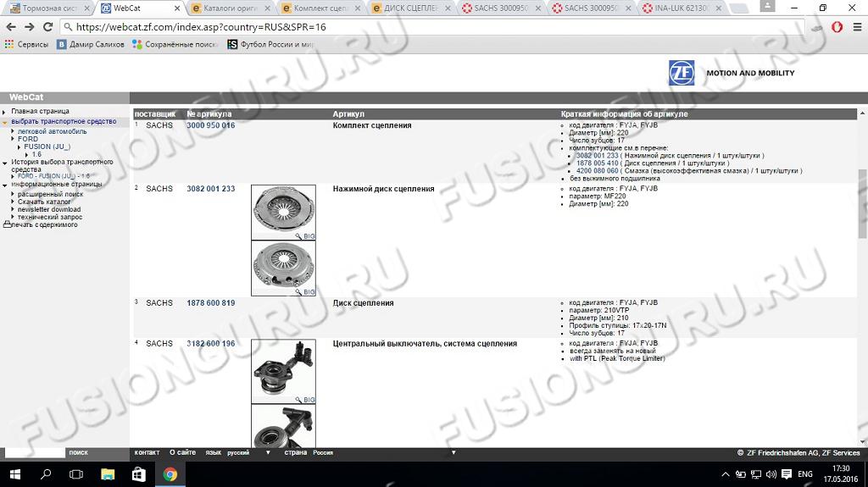This screenshot has height=487, width=868.
Task: Open article number 3000 950 016
Action: coord(210,125)
